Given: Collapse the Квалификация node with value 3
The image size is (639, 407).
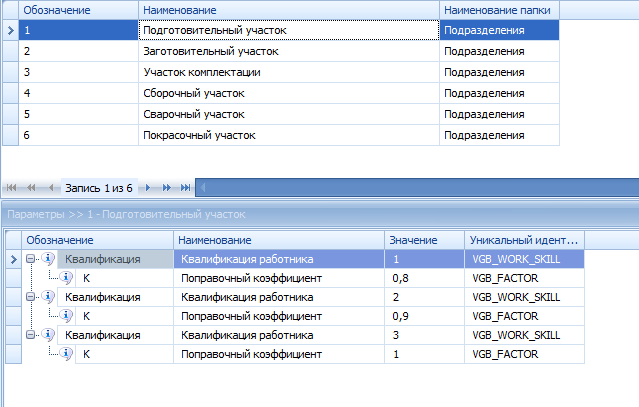Looking at the screenshot, I should [32, 335].
